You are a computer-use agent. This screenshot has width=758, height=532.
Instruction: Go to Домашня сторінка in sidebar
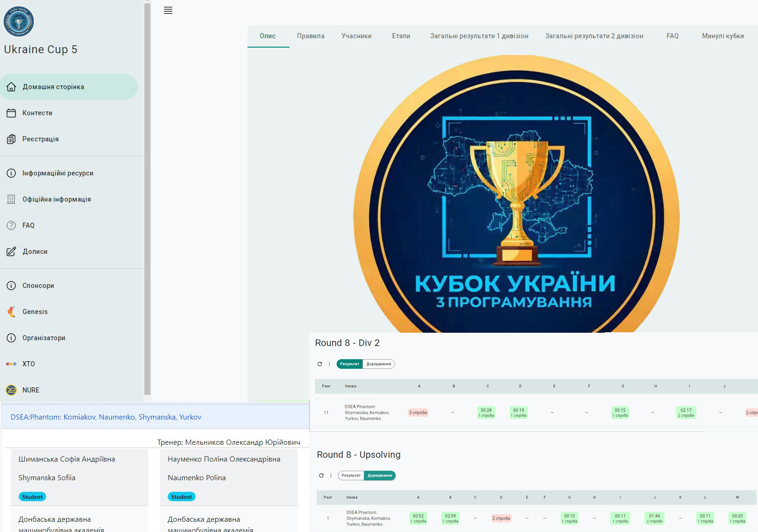point(69,87)
